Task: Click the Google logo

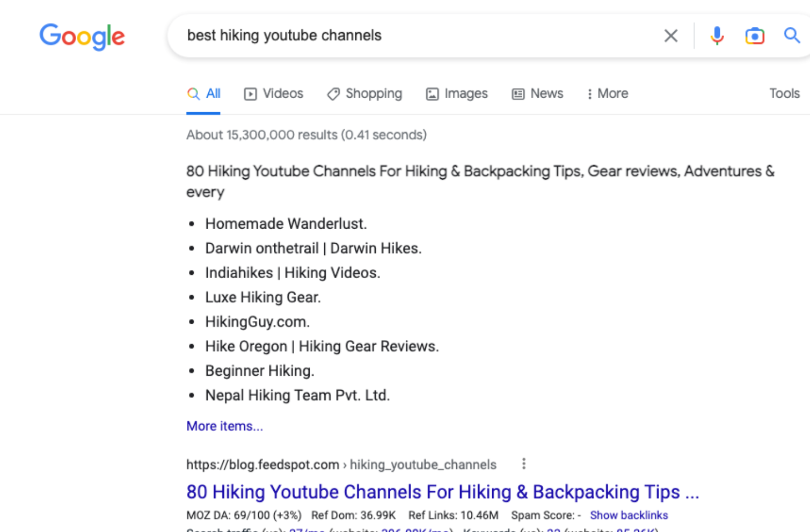Action: 82,37
